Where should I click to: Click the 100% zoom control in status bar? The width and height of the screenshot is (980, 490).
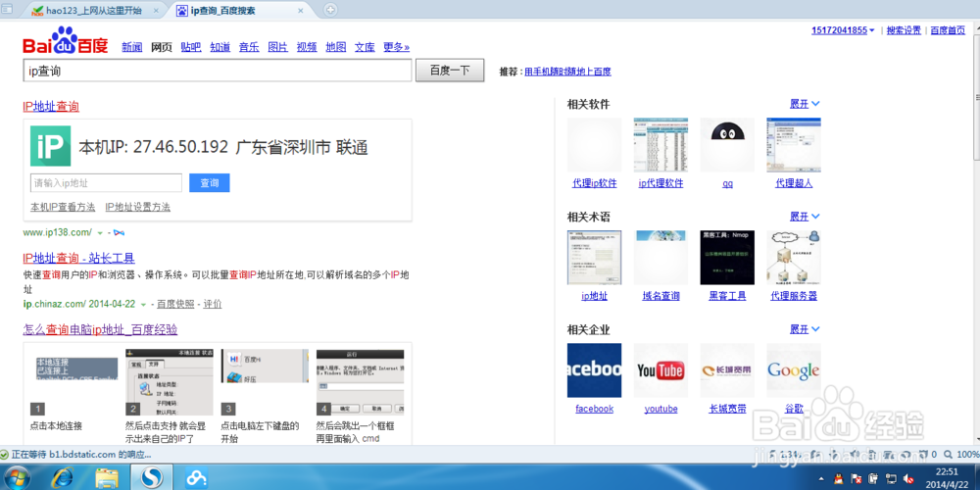tap(961, 455)
